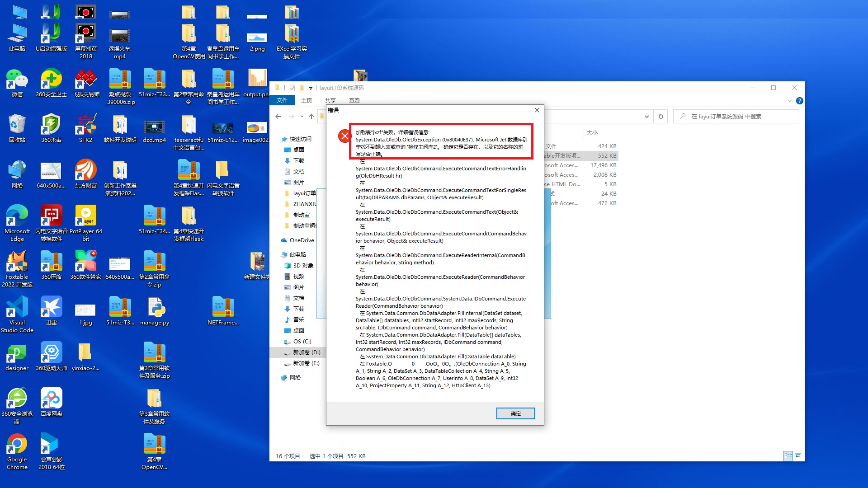Expand the address bar history dropdown

[647, 117]
